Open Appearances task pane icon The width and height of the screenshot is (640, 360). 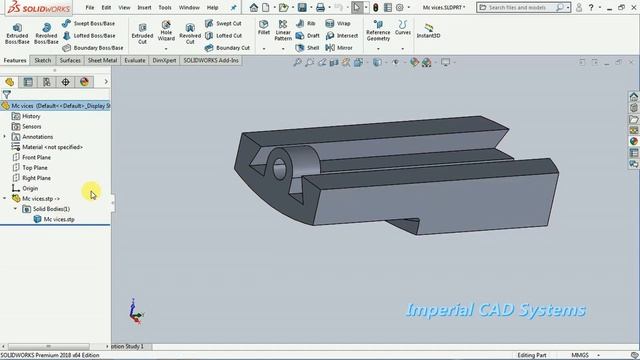[633, 141]
